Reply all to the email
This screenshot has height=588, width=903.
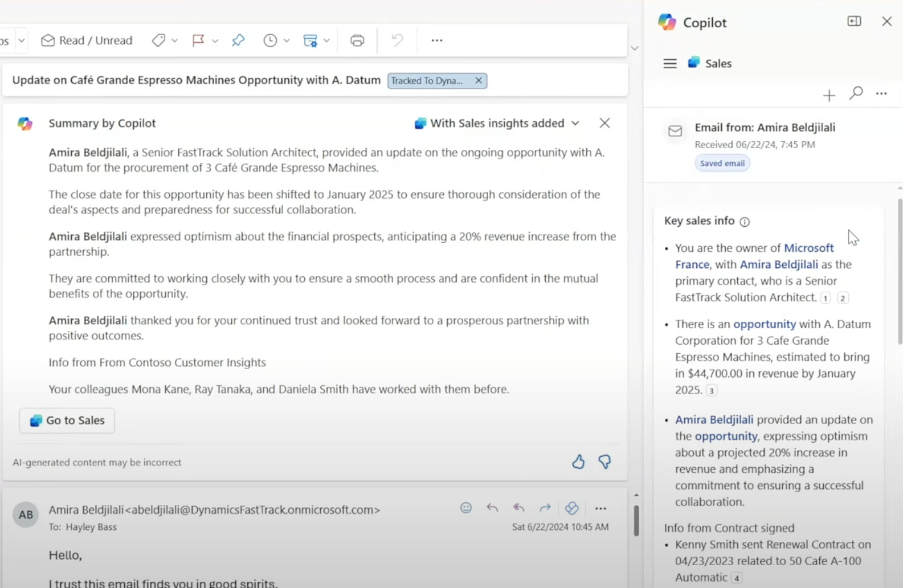pyautogui.click(x=518, y=508)
